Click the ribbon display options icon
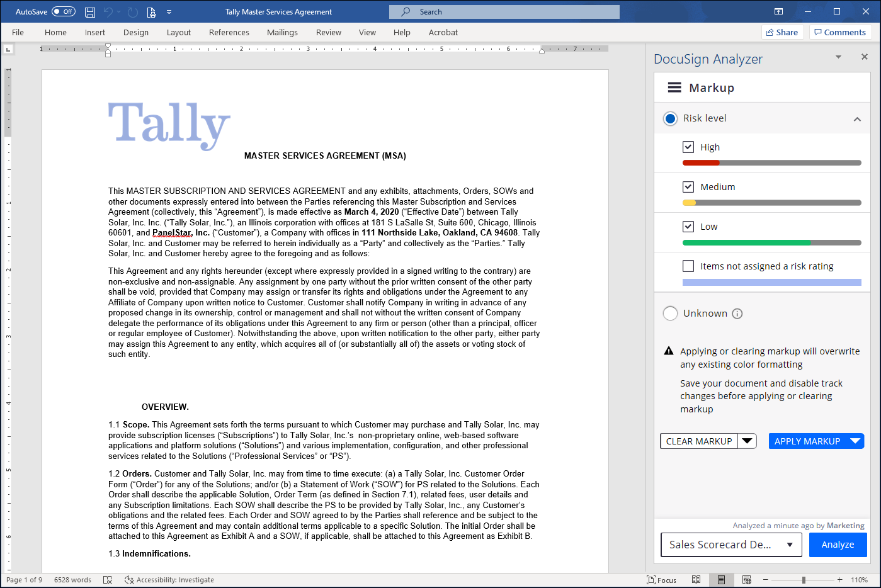The height and width of the screenshot is (588, 881). (779, 11)
